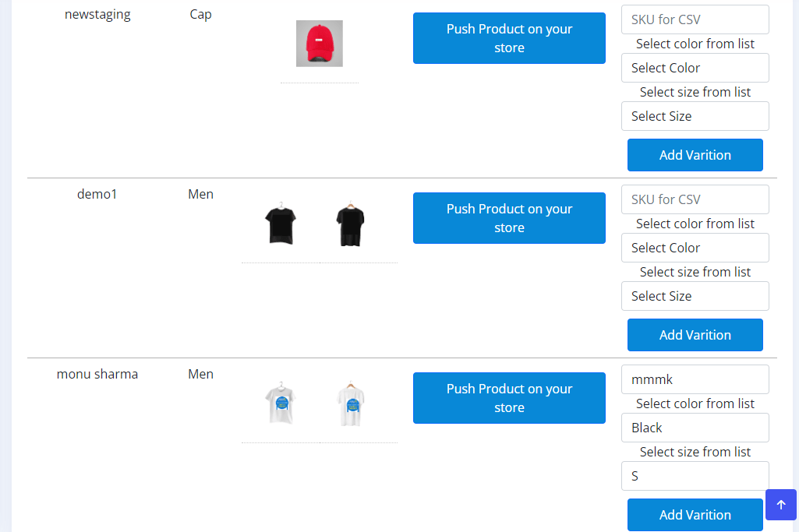Screen dimensions: 799x532
Task: Click Add Varition for monu sharma's product
Action: tap(695, 515)
